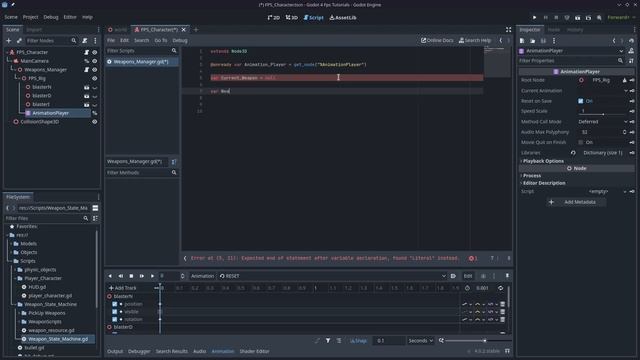Open the script editor Go To menu
The height and width of the screenshot is (360, 640).
coord(160,40)
